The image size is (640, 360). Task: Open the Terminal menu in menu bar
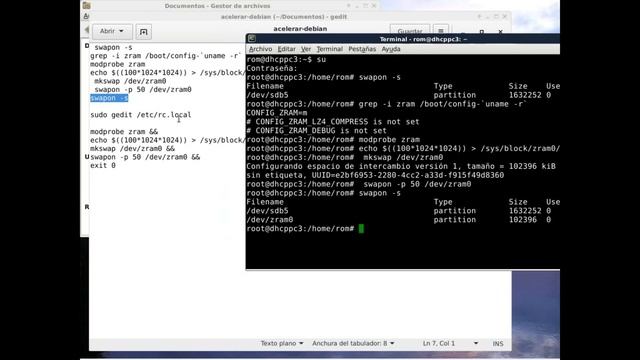point(329,49)
